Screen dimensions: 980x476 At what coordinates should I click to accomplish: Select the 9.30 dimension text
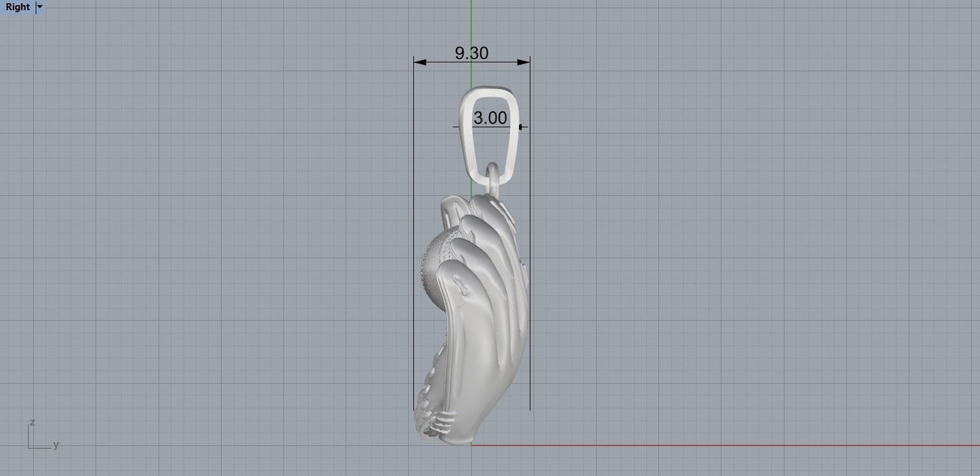point(471,53)
